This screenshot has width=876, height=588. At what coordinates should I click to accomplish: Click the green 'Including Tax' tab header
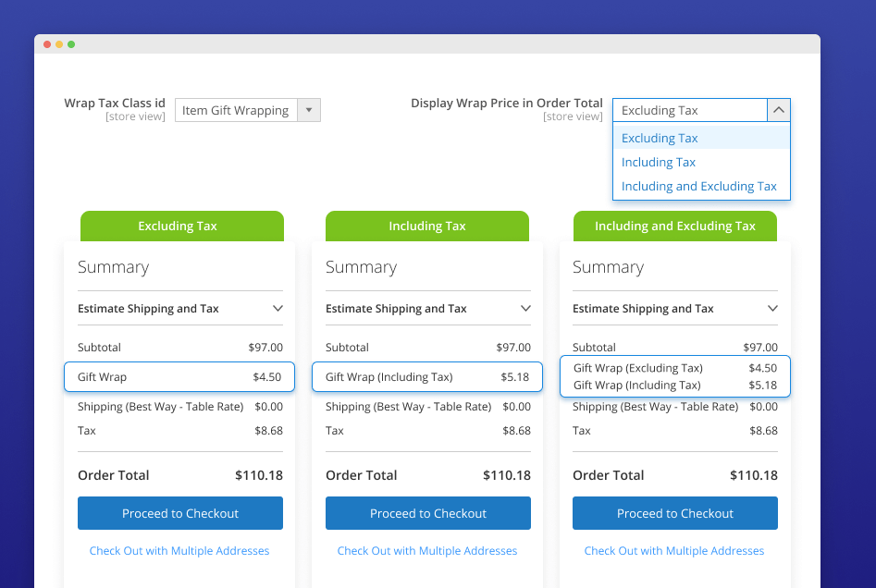pos(427,226)
